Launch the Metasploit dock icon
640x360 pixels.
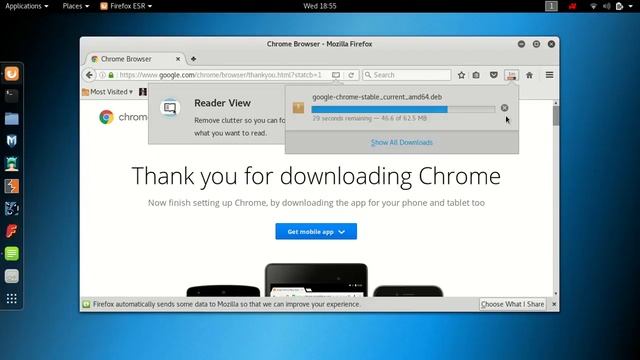click(x=11, y=141)
